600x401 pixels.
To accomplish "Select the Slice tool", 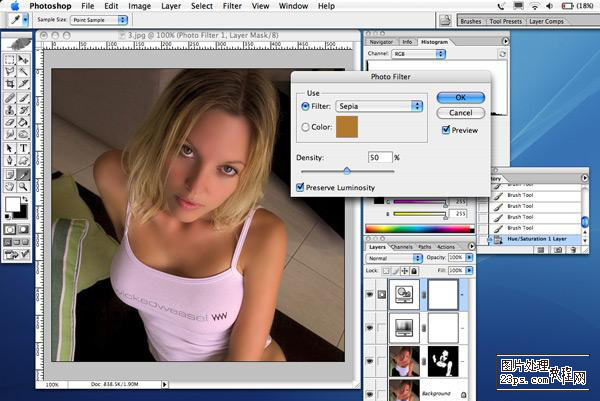I will click(x=23, y=84).
